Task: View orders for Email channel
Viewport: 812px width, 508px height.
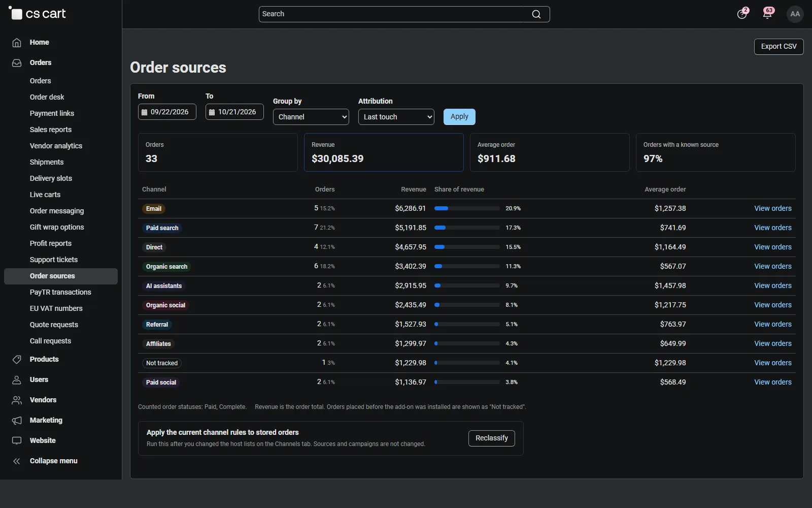Action: tap(773, 208)
